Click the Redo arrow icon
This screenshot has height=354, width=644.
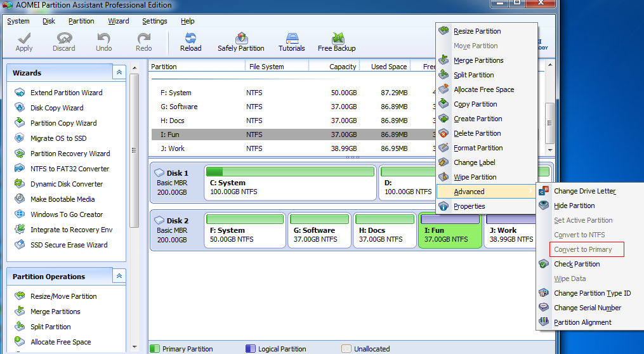click(144, 38)
